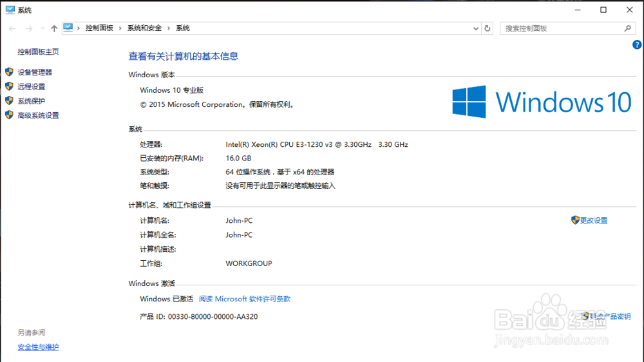Minimize the 系统 window
This screenshot has width=644, height=362.
[578, 10]
